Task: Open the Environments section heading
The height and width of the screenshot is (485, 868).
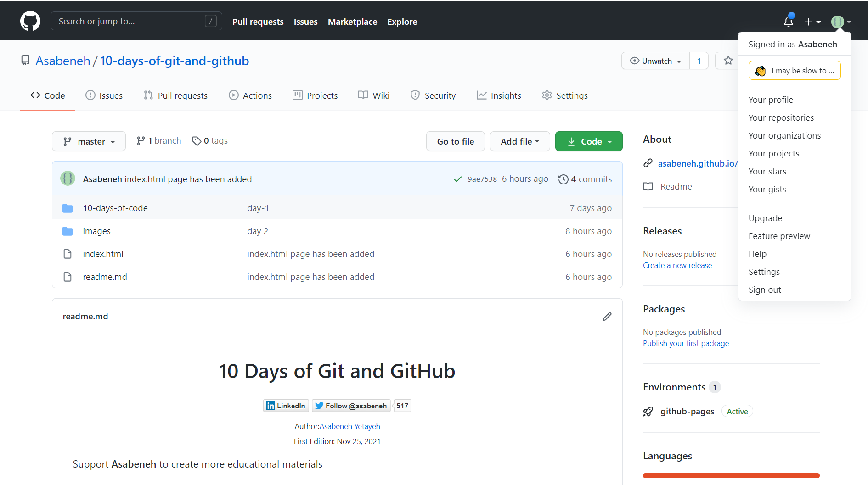Action: [674, 387]
